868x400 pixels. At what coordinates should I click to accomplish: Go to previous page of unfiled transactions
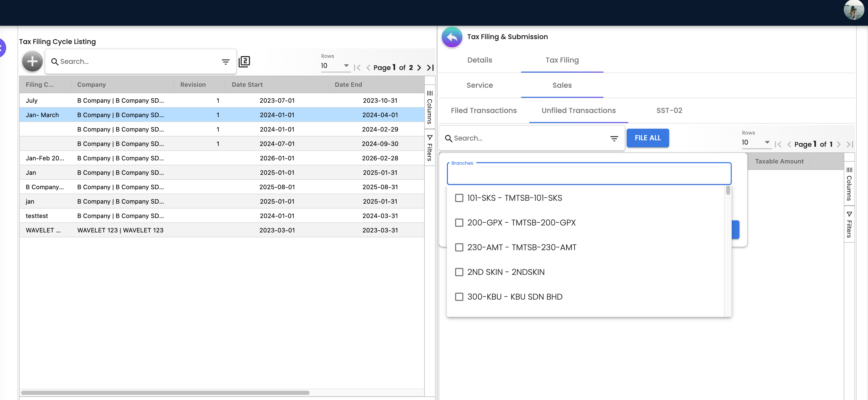[789, 144]
